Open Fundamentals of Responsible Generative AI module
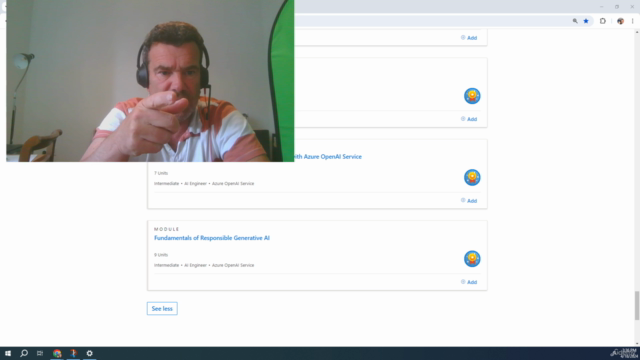Screen dimensions: 640x360 point(211,238)
